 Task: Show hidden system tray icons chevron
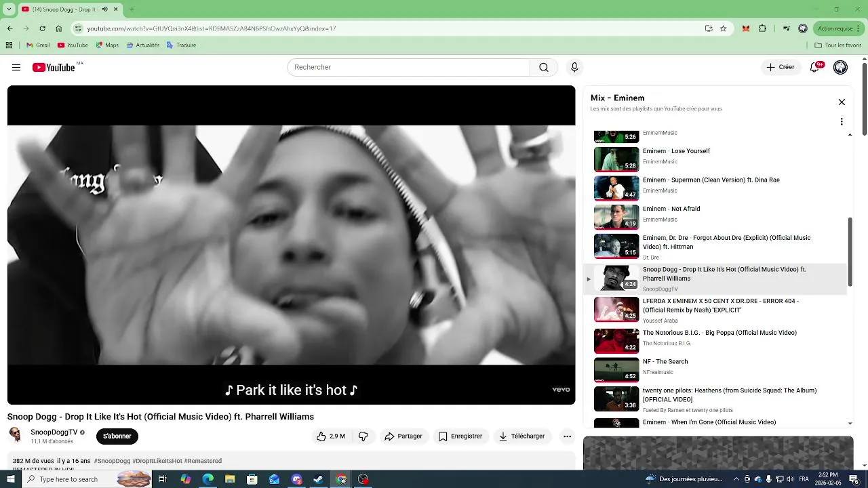[x=736, y=479]
